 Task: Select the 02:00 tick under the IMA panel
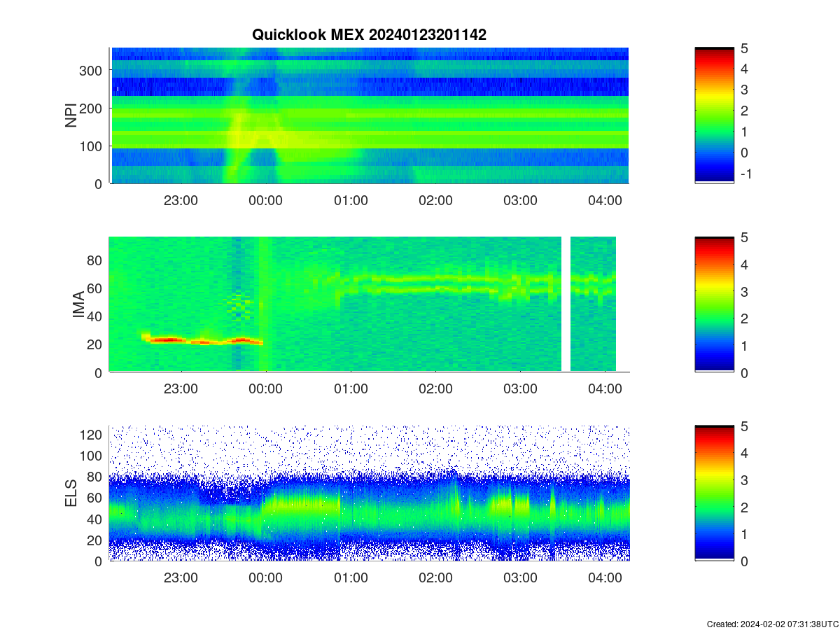click(x=435, y=389)
